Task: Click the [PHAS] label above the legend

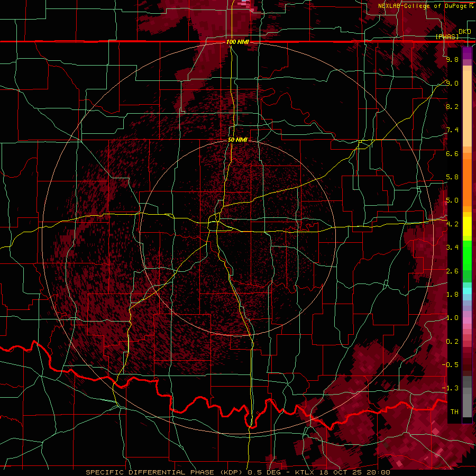Action: click(447, 36)
